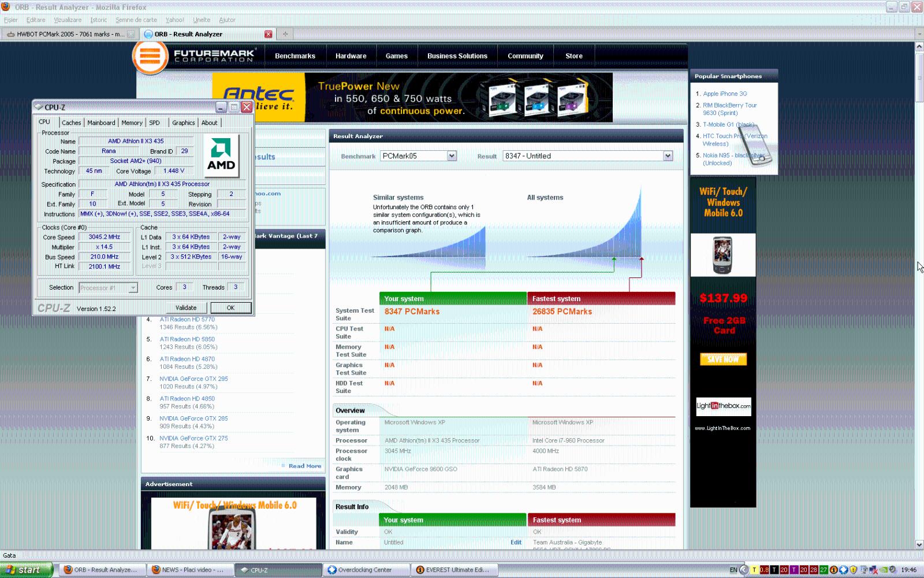Open the Fișier menu in Firefox
The width and height of the screenshot is (924, 578).
(x=10, y=20)
